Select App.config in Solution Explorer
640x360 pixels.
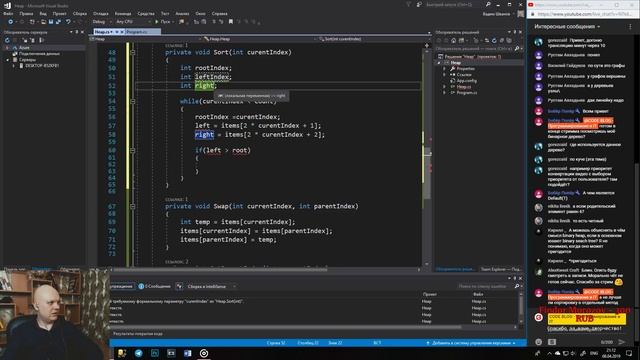coord(467,80)
